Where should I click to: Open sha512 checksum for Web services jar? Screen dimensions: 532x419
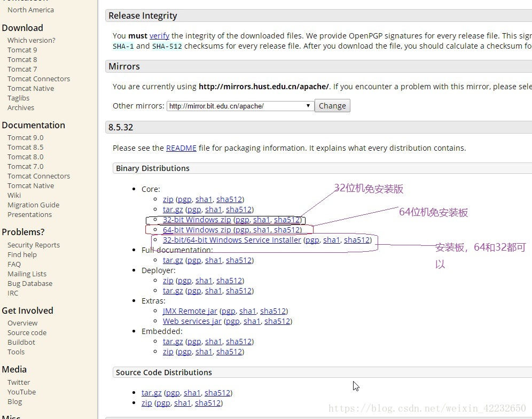coord(277,321)
